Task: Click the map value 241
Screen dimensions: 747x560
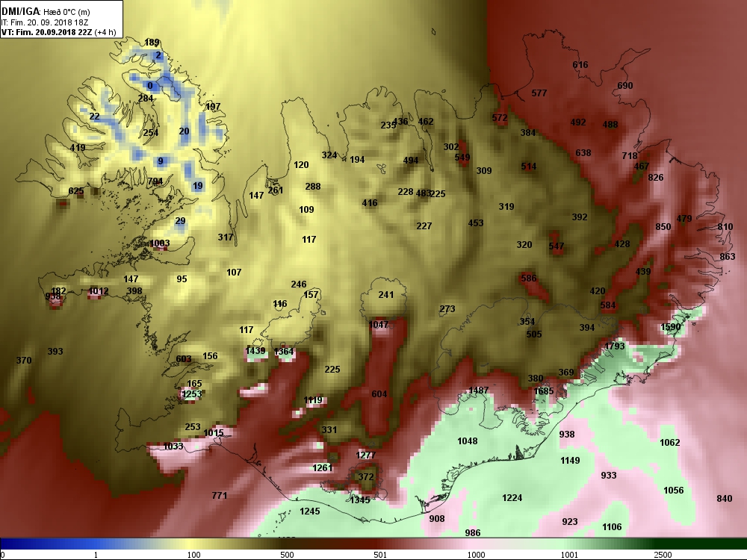Action: point(386,295)
